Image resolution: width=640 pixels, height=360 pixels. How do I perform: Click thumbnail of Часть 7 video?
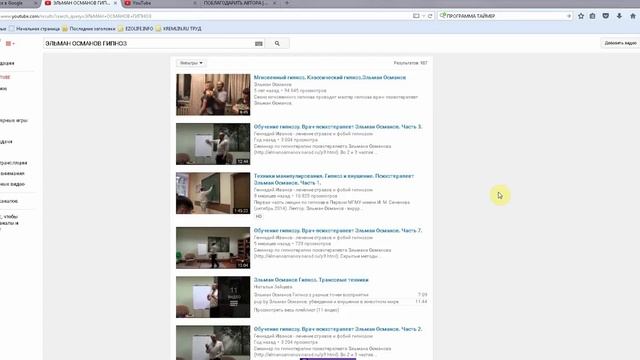(213, 248)
